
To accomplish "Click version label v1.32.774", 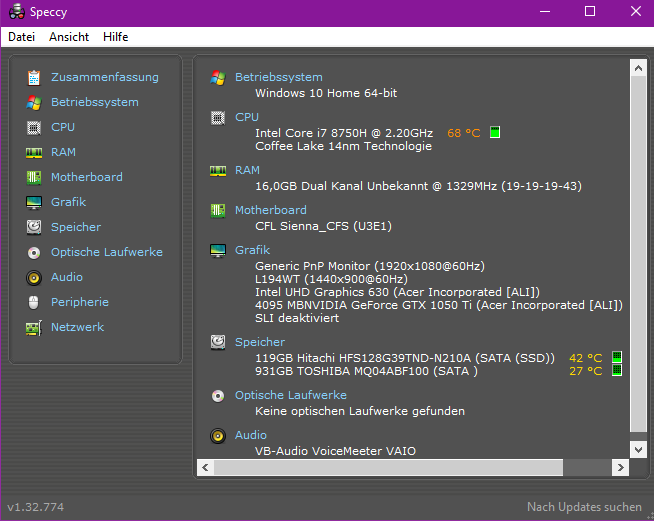I will tap(36, 507).
